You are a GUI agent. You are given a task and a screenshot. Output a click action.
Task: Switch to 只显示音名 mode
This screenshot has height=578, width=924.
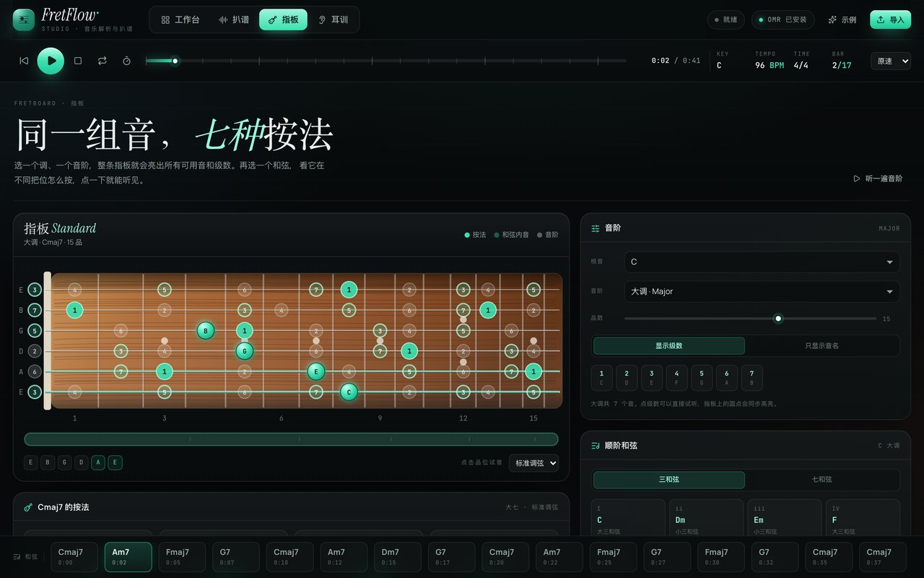pos(821,346)
